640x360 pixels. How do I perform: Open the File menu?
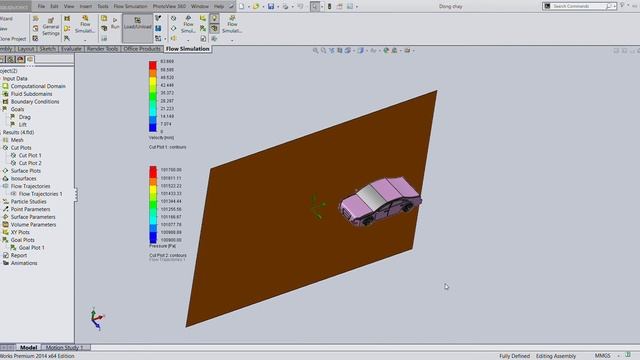41,6
